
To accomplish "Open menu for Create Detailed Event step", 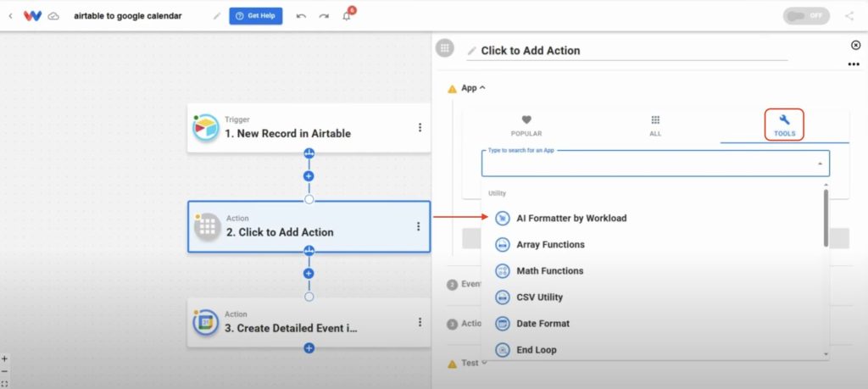I will [420, 322].
